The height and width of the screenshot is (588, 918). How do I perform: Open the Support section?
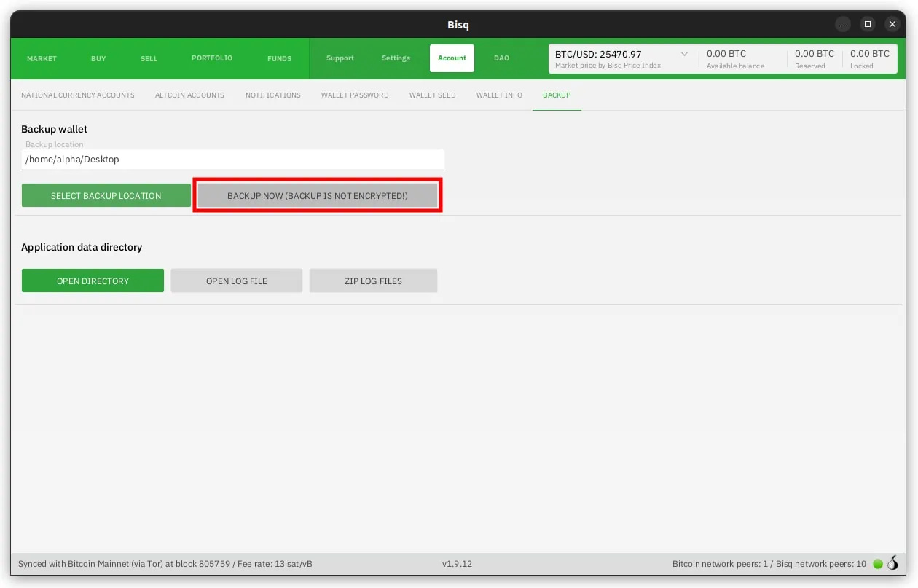[x=340, y=58]
